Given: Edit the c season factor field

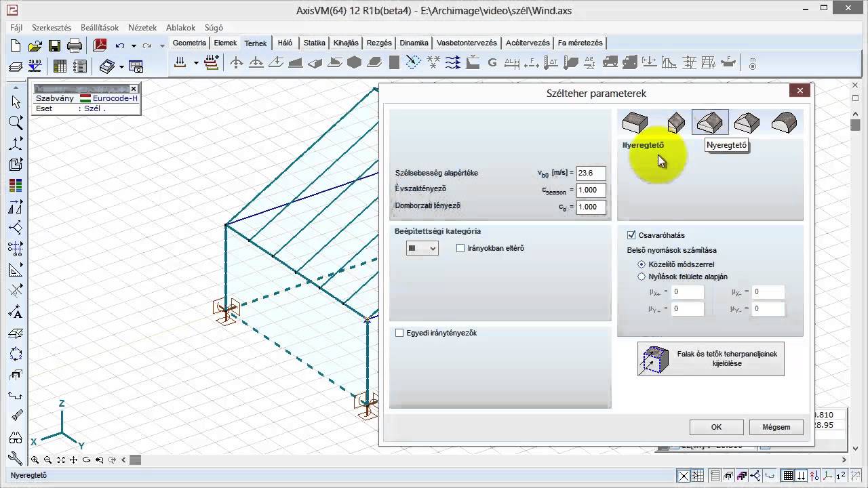Looking at the screenshot, I should 591,190.
